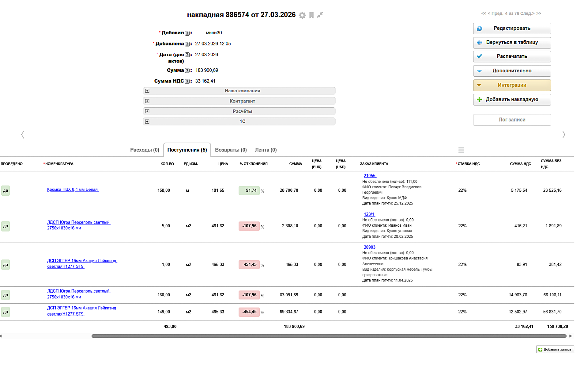Go to previous record with left chevron
The height and width of the screenshot is (368, 588).
coord(23,135)
